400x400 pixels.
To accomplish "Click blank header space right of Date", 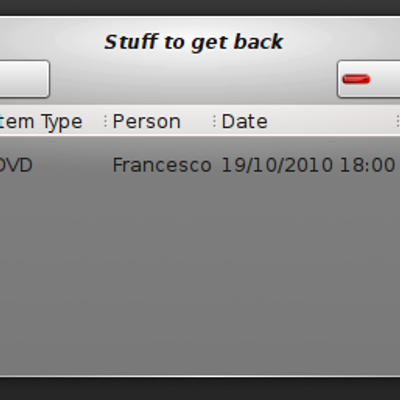I will pyautogui.click(x=332, y=121).
